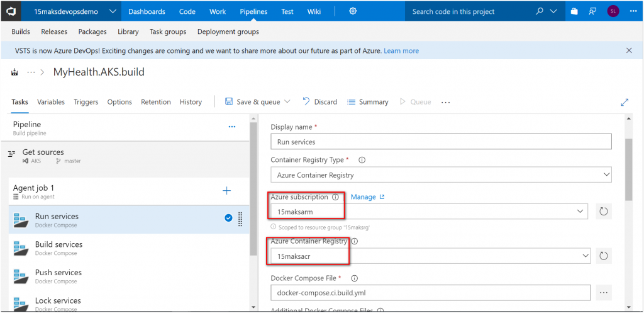Switch to the Retention tab
Image resolution: width=644 pixels, height=313 pixels.
click(156, 102)
